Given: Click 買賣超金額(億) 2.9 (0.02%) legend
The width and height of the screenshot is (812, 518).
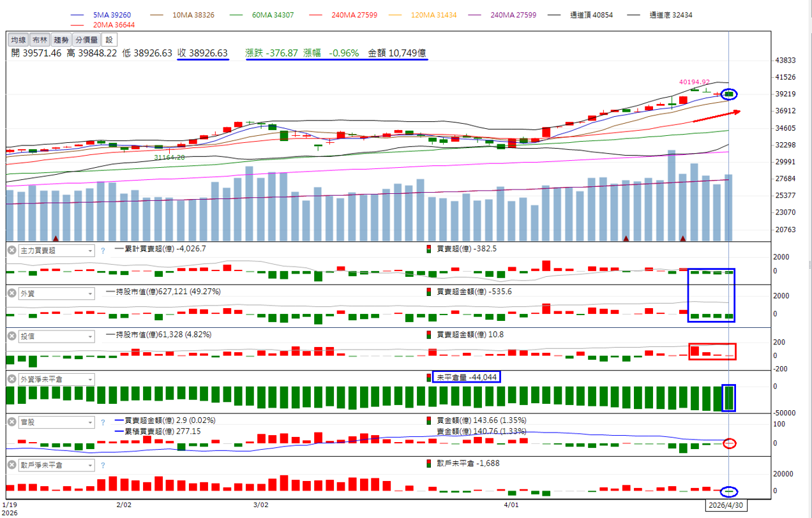Looking at the screenshot, I should 165,420.
